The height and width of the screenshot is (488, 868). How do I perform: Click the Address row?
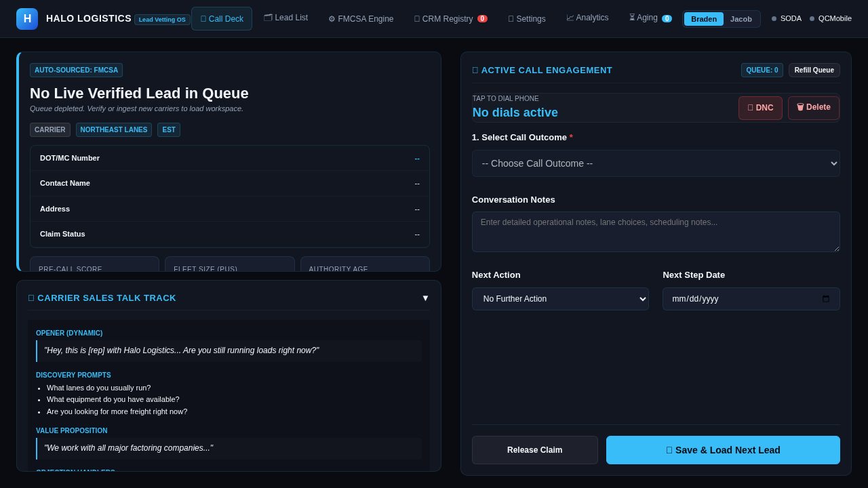click(230, 209)
